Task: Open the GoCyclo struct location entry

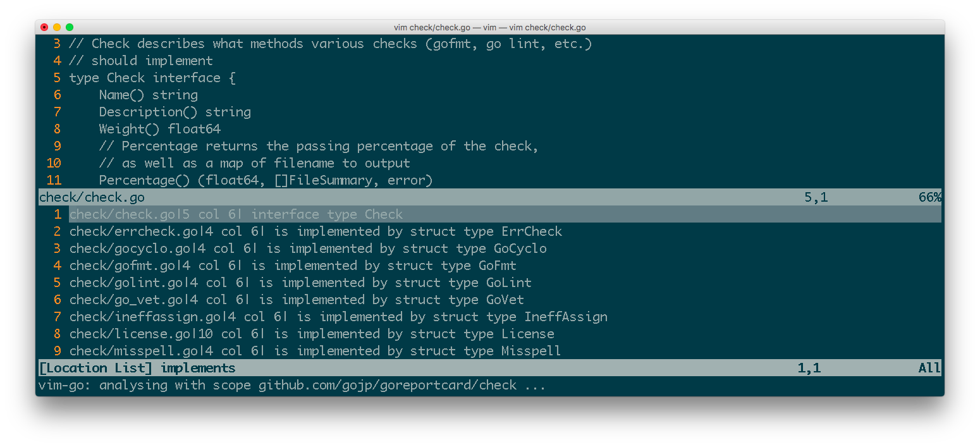Action: (x=308, y=248)
